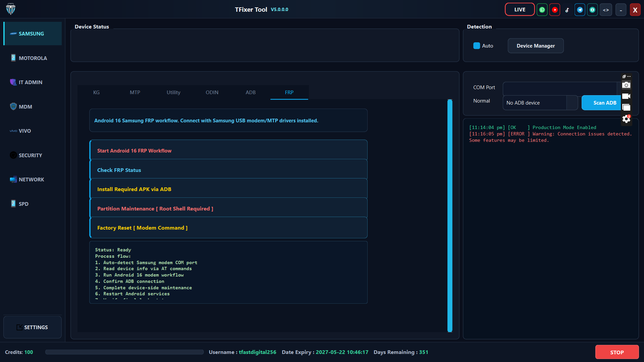Switch to the Utility tab
The width and height of the screenshot is (644, 362).
(x=173, y=93)
